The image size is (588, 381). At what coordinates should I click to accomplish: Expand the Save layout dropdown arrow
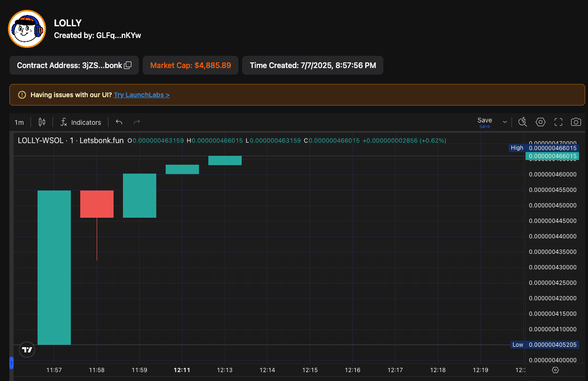(x=505, y=122)
